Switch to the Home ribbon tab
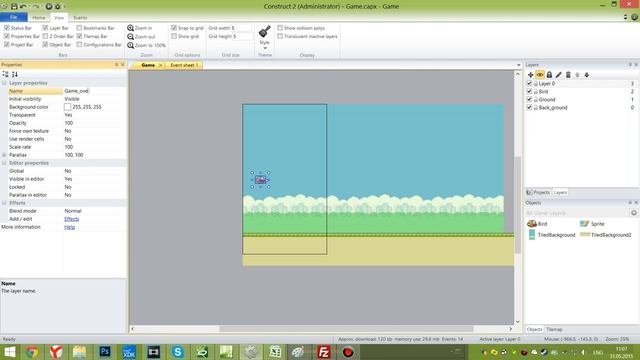This screenshot has width=640, height=360. 39,18
